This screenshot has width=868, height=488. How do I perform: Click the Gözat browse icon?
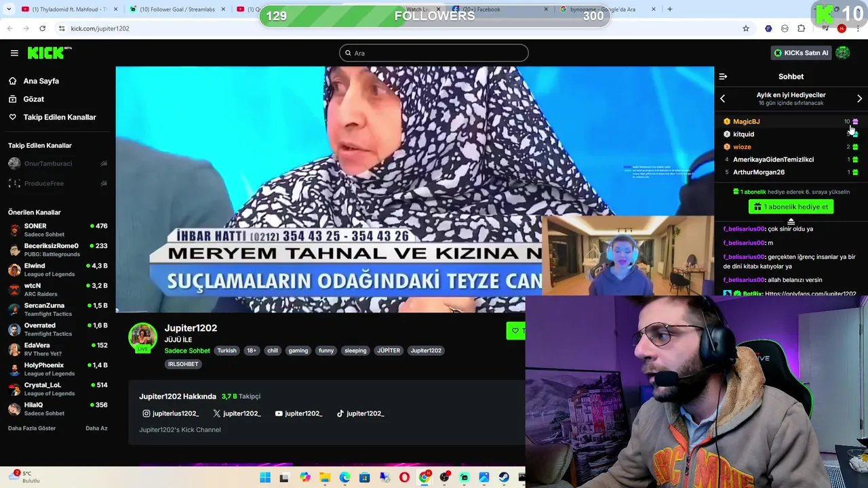pyautogui.click(x=12, y=99)
